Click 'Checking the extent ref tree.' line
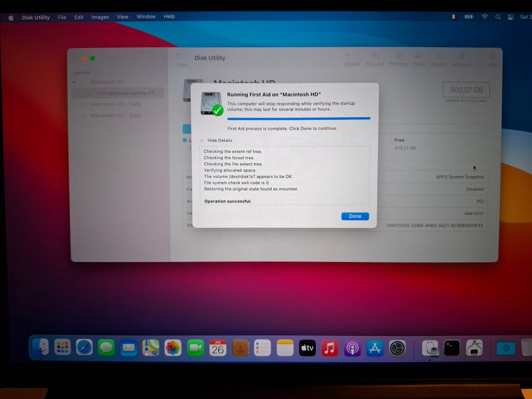 click(x=233, y=152)
